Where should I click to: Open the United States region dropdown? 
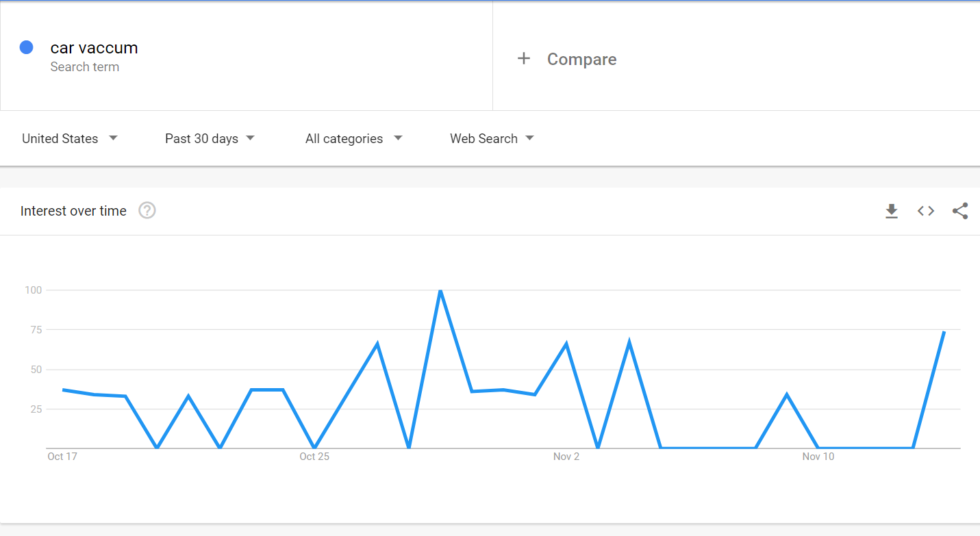[x=70, y=138]
